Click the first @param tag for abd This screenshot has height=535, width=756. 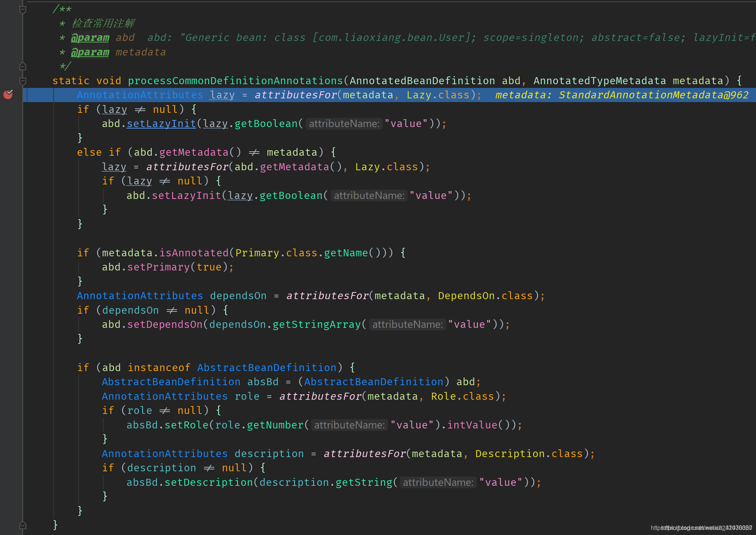click(x=90, y=38)
